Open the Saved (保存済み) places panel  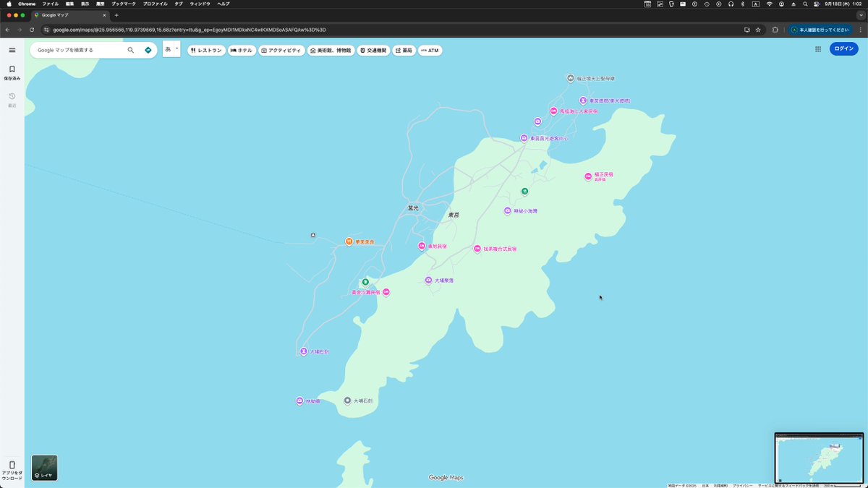pos(12,72)
